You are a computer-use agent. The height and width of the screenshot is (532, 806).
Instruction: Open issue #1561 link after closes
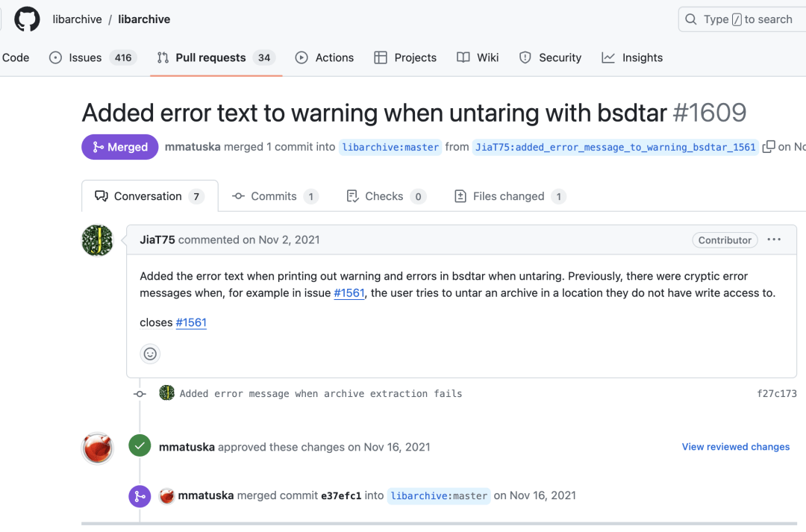[191, 322]
